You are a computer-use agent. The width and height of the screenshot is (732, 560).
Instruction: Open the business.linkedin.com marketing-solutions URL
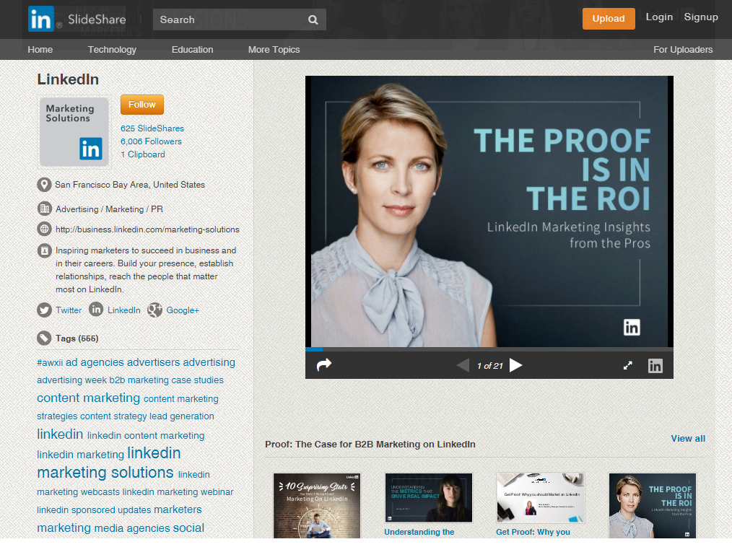147,229
